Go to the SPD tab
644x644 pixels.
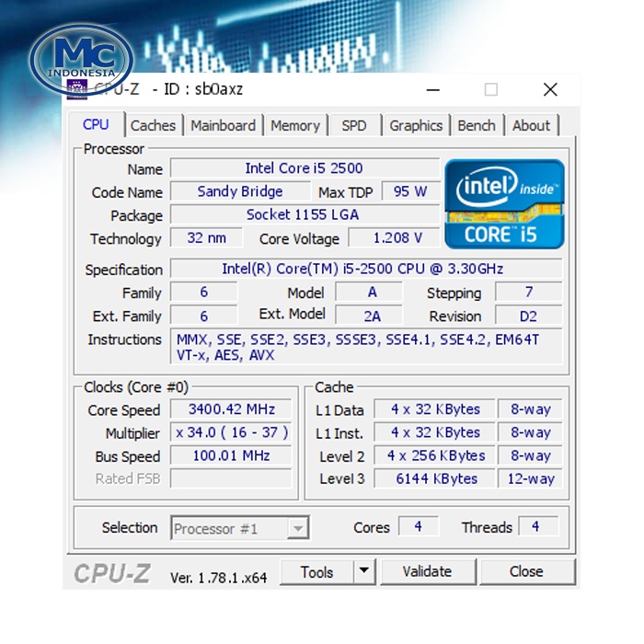point(353,126)
